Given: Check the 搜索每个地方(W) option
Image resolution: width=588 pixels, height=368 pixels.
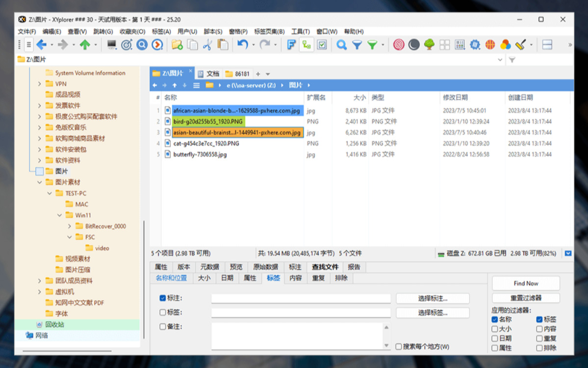Looking at the screenshot, I should click(x=399, y=346).
